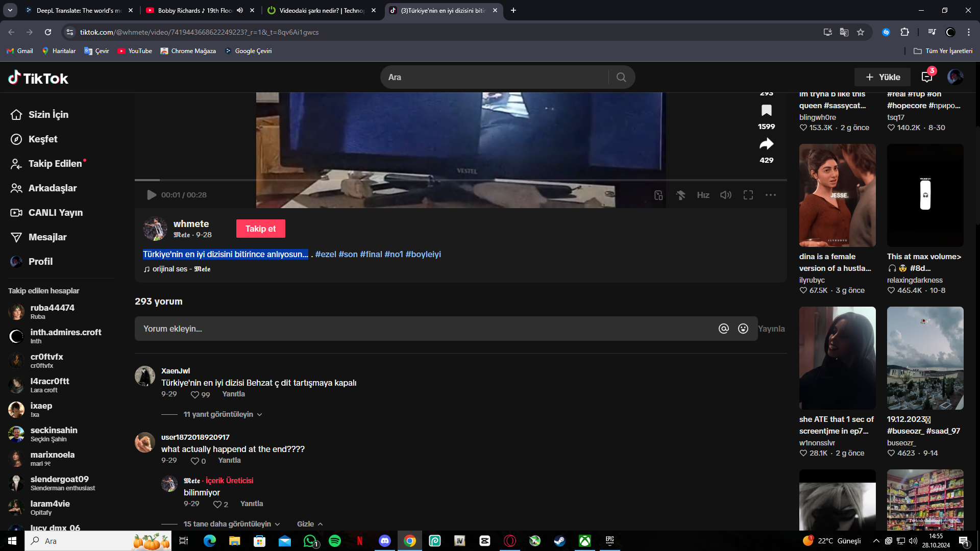This screenshot has width=980, height=551.
Task: Click the share arrow icon
Action: (766, 144)
